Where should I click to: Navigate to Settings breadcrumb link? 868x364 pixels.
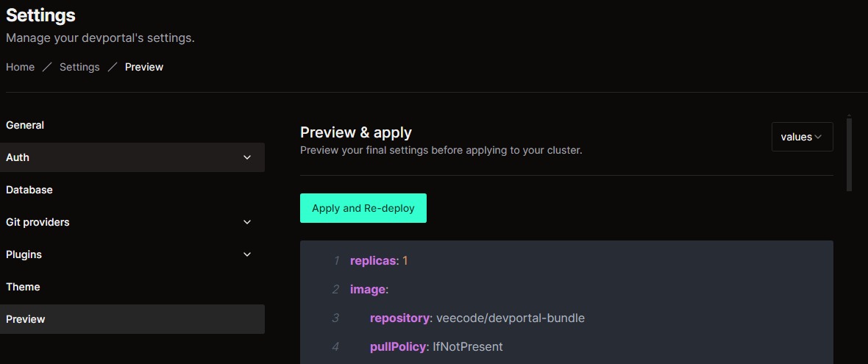coord(79,67)
